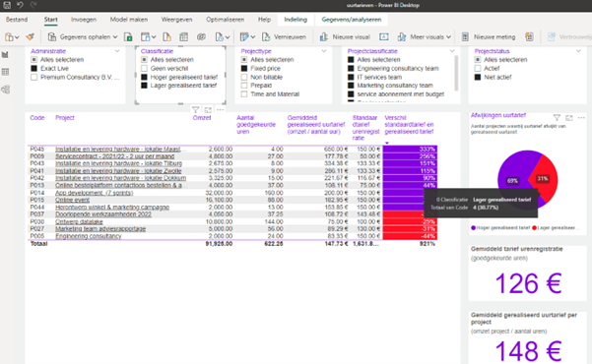Check Premium Consultancy B.V. option
Screen dimensions: 592x364
pyautogui.click(x=33, y=77)
